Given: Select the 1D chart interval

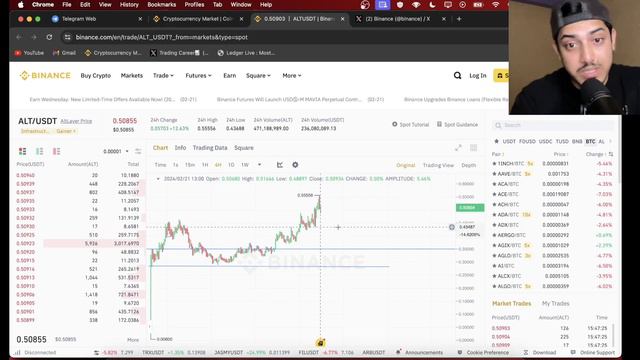Looking at the screenshot, I should pyautogui.click(x=231, y=165).
